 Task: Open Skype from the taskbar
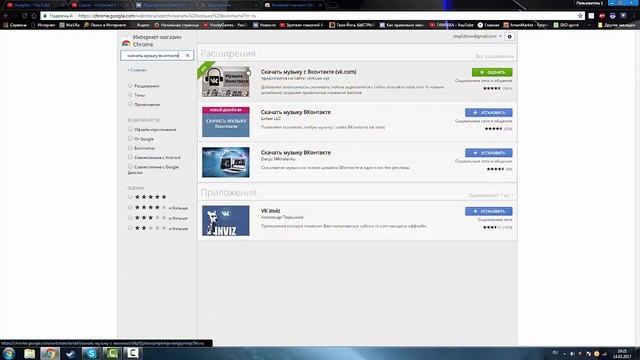(x=91, y=353)
